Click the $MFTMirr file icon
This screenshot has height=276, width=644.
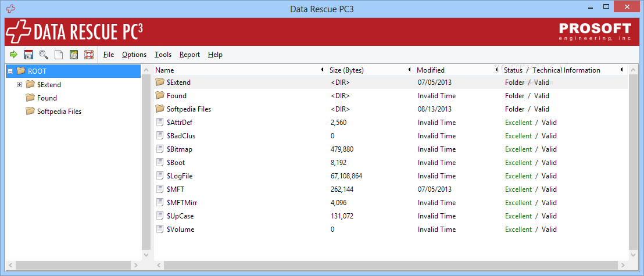click(160, 202)
